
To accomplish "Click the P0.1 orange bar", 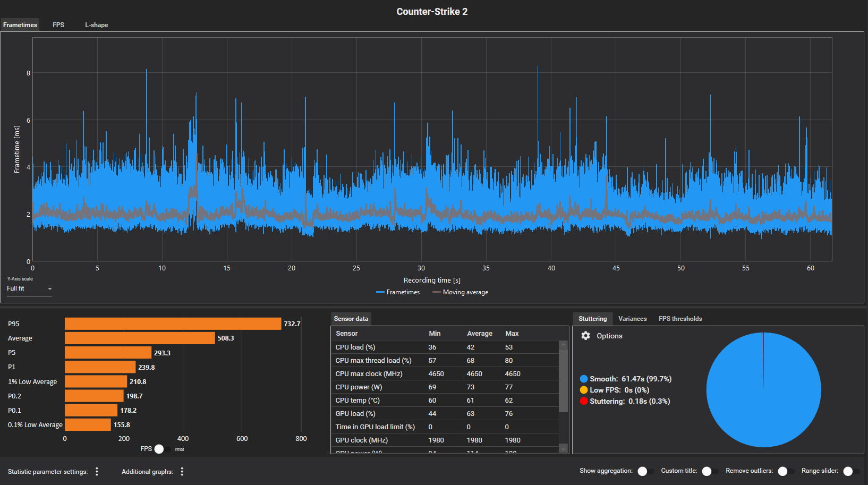I will tap(91, 410).
